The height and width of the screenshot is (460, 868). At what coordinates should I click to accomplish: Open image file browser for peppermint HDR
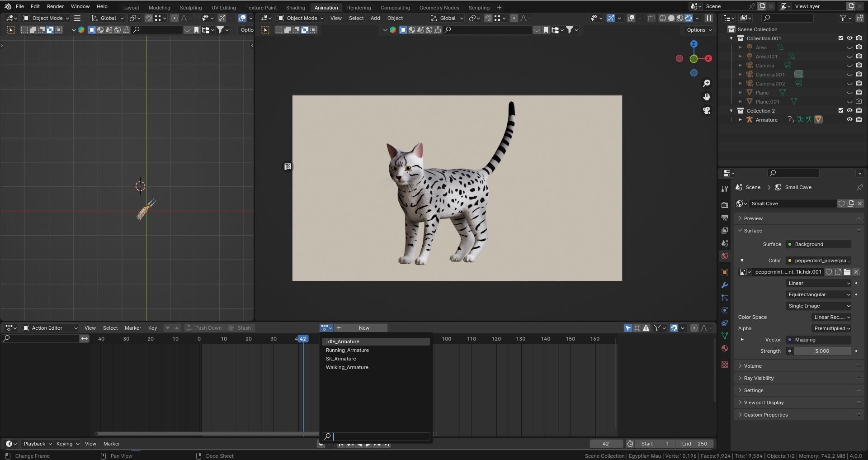pos(847,272)
